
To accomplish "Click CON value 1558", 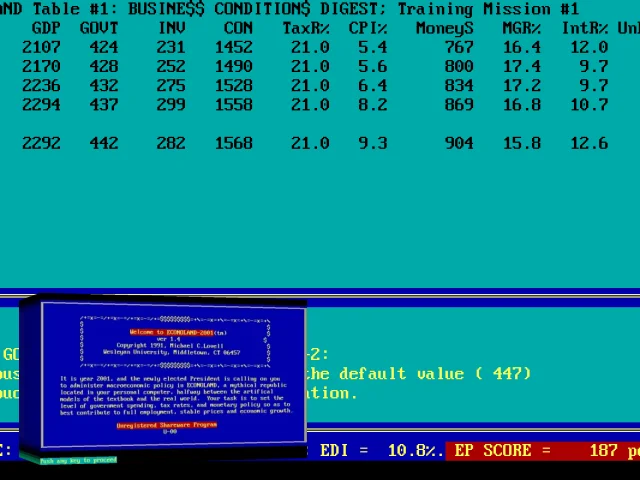I will click(x=234, y=105).
